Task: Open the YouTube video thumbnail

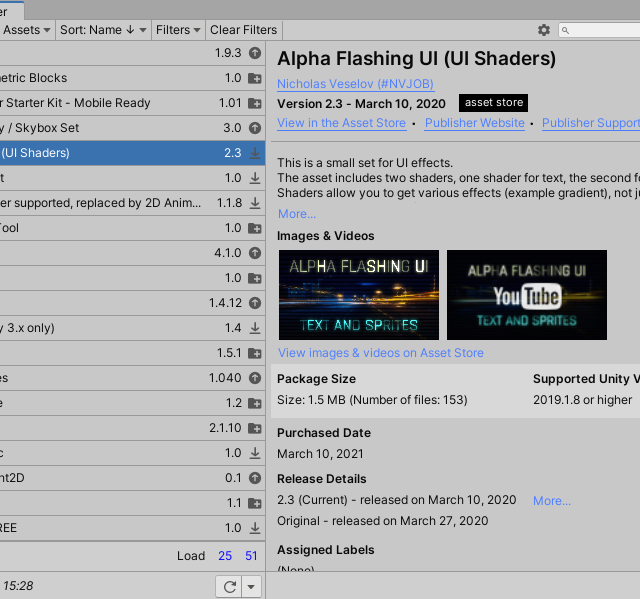Action: point(527,295)
